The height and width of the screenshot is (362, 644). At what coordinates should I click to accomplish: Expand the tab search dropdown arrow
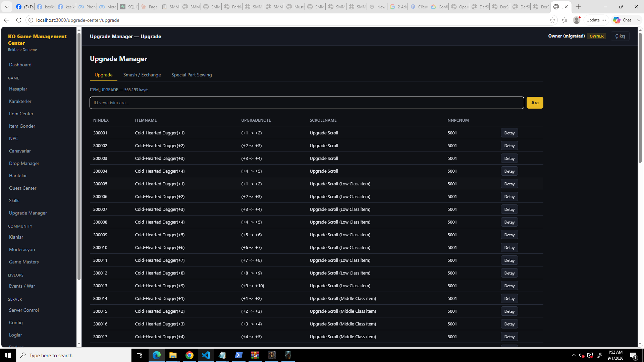[6, 7]
